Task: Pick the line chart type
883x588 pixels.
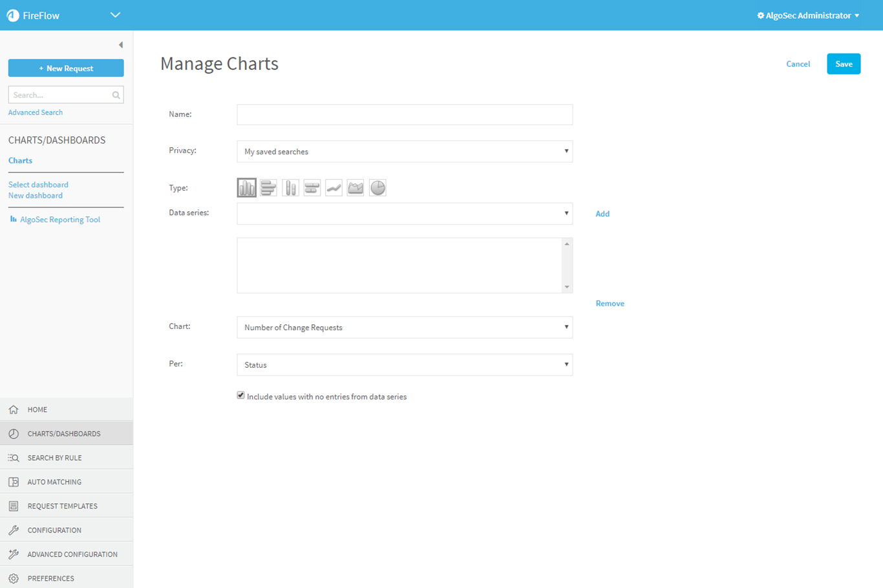Action: [334, 188]
